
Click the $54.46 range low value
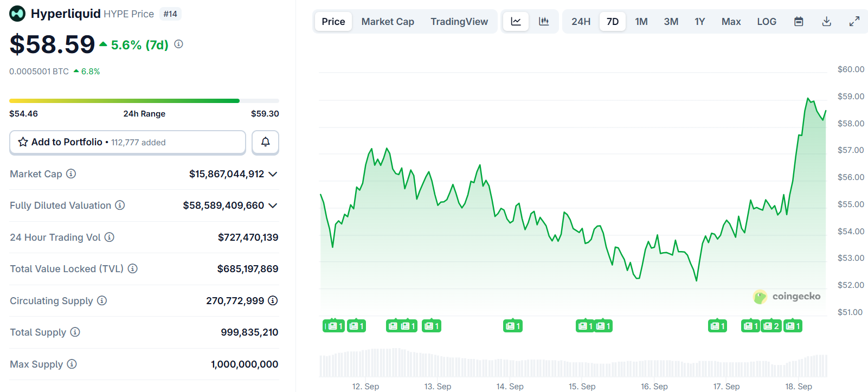(x=23, y=114)
